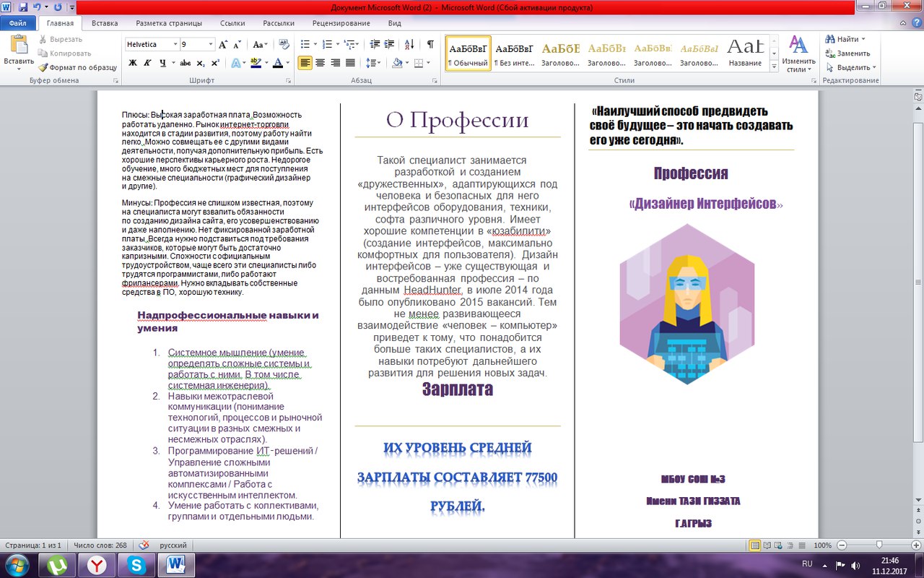
Task: Click the zoom slider handle
Action: (x=879, y=545)
